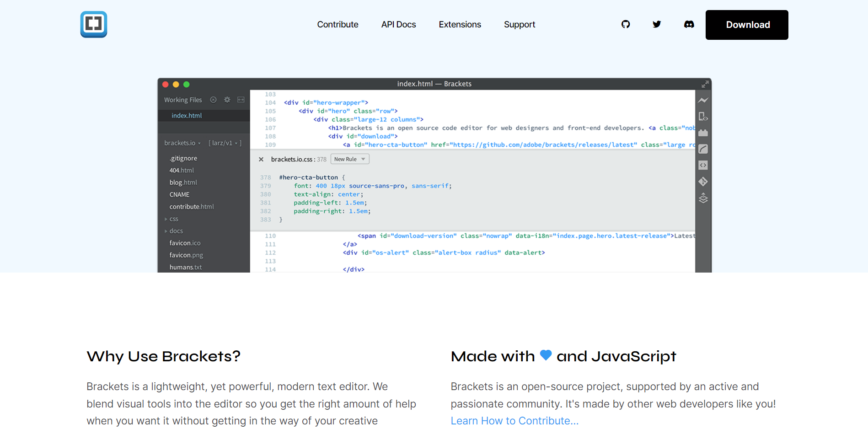This screenshot has height=429, width=868.
Task: Click the padding-right: 1.5em line 382
Action: 332,211
